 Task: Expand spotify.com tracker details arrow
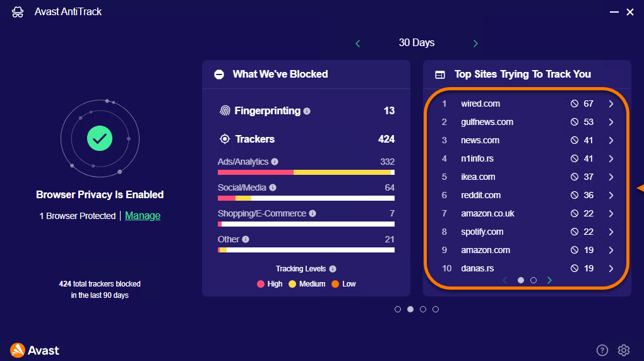point(611,232)
